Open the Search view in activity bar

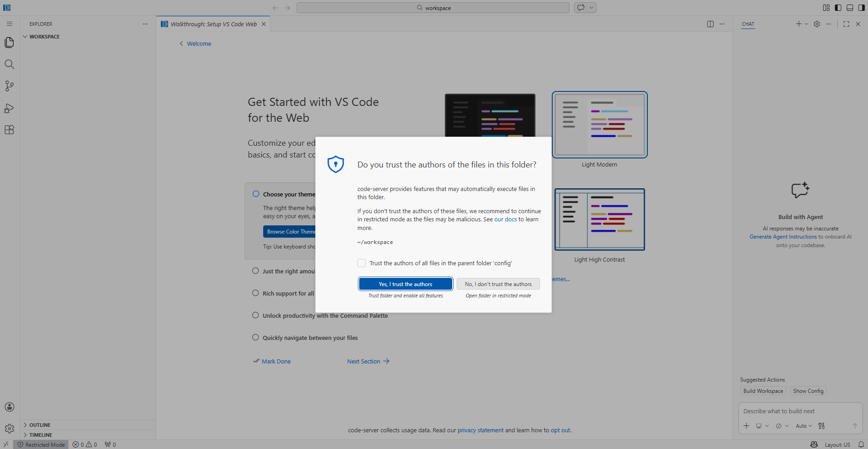click(x=10, y=64)
